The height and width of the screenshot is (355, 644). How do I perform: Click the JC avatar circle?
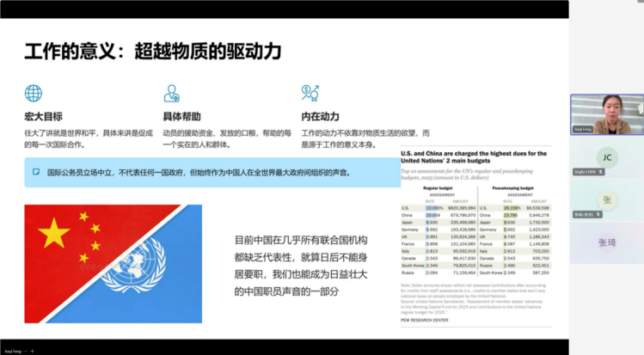(607, 157)
